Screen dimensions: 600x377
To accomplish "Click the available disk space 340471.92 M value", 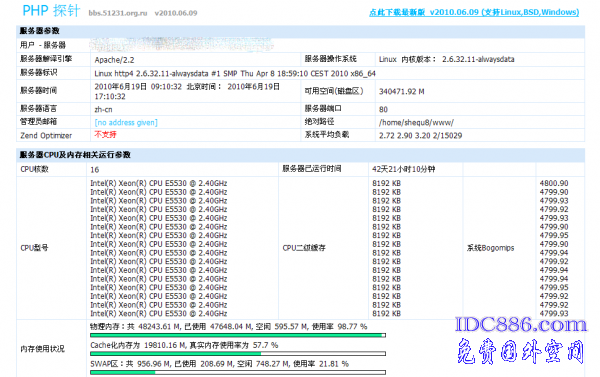I will (x=401, y=91).
